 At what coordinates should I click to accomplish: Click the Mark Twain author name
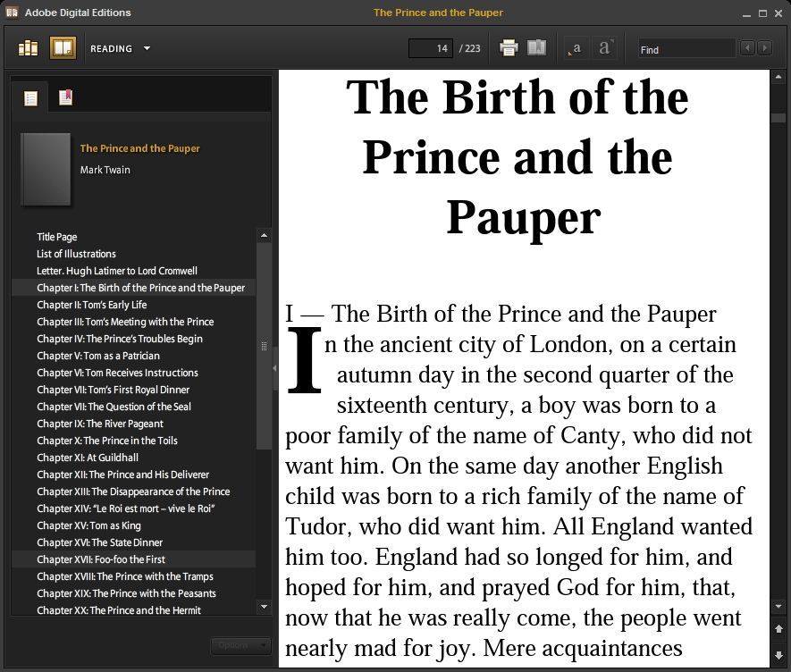[x=105, y=170]
